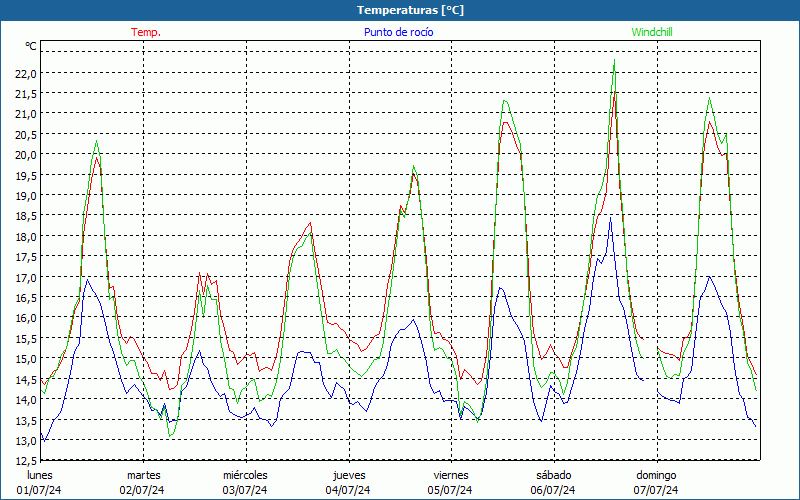Click the 16,0 y-axis value
The image size is (800, 500).
click(26, 318)
